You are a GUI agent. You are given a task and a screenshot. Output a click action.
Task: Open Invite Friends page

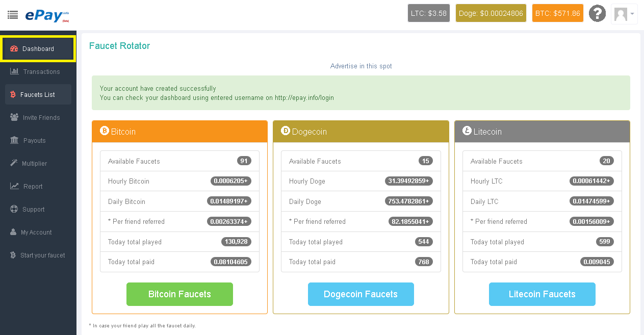tap(38, 118)
